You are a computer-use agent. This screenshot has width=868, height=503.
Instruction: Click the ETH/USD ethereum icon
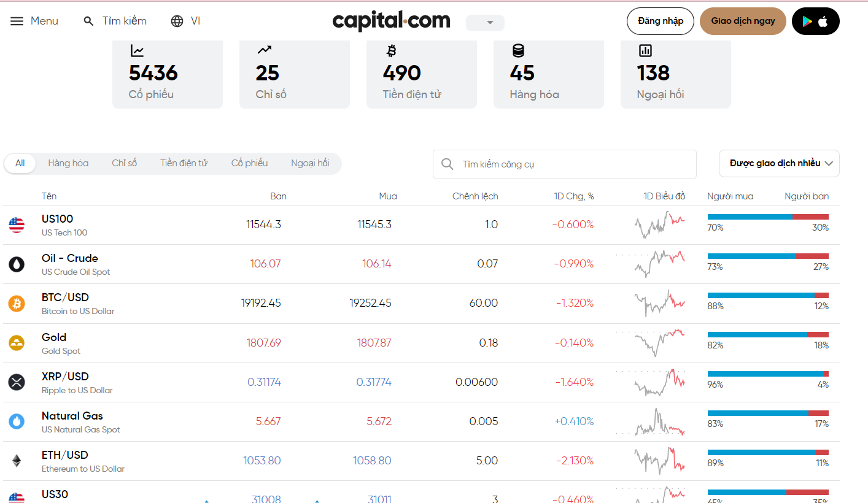pos(17,461)
